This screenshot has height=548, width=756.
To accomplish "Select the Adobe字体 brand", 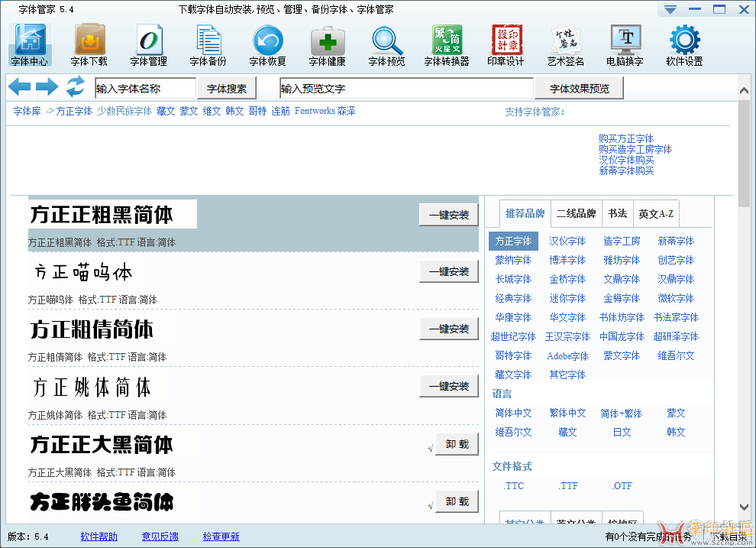I will [x=567, y=355].
